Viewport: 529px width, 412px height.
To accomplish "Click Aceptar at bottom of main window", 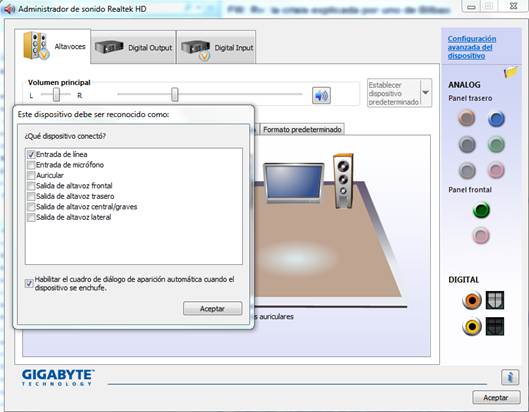I will (x=496, y=398).
